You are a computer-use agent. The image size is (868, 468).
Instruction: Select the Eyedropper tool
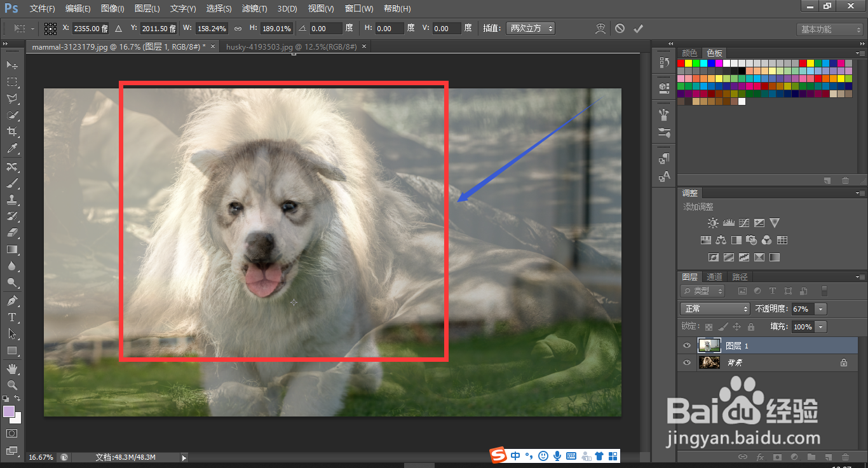pos(11,149)
